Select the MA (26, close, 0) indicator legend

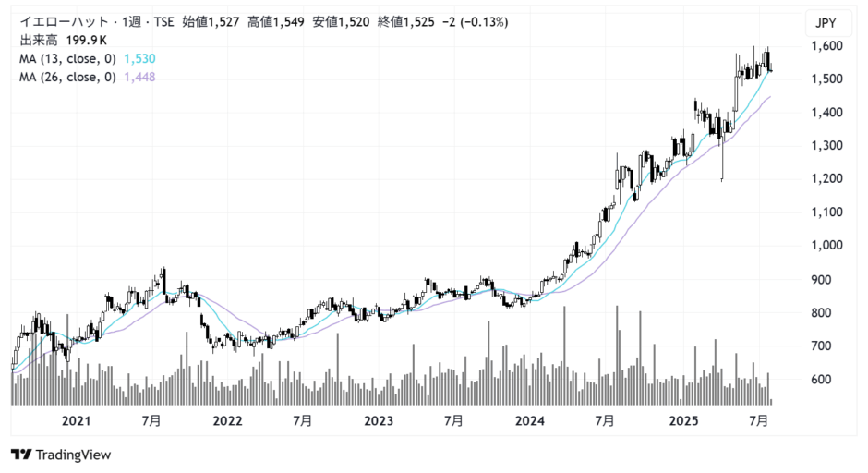(x=67, y=77)
